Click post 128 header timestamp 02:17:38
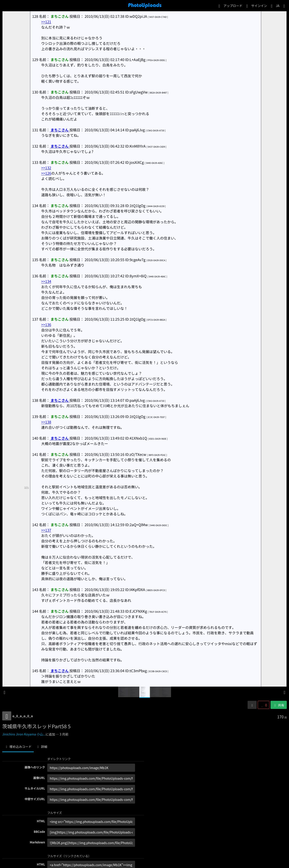The width and height of the screenshot is (289, 868). 117,16
